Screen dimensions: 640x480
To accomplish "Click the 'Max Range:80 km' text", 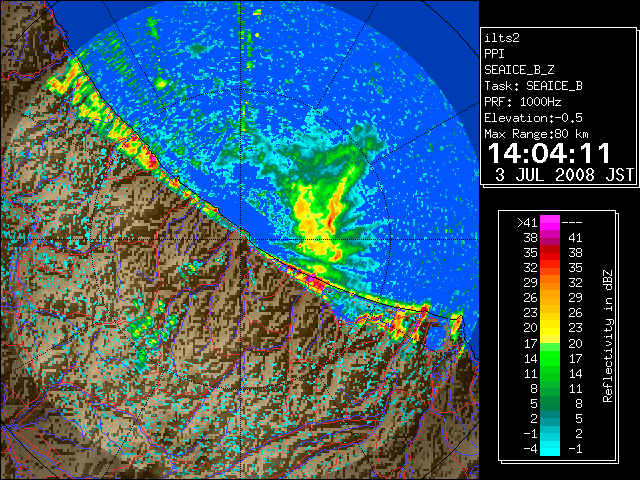I will coord(536,134).
